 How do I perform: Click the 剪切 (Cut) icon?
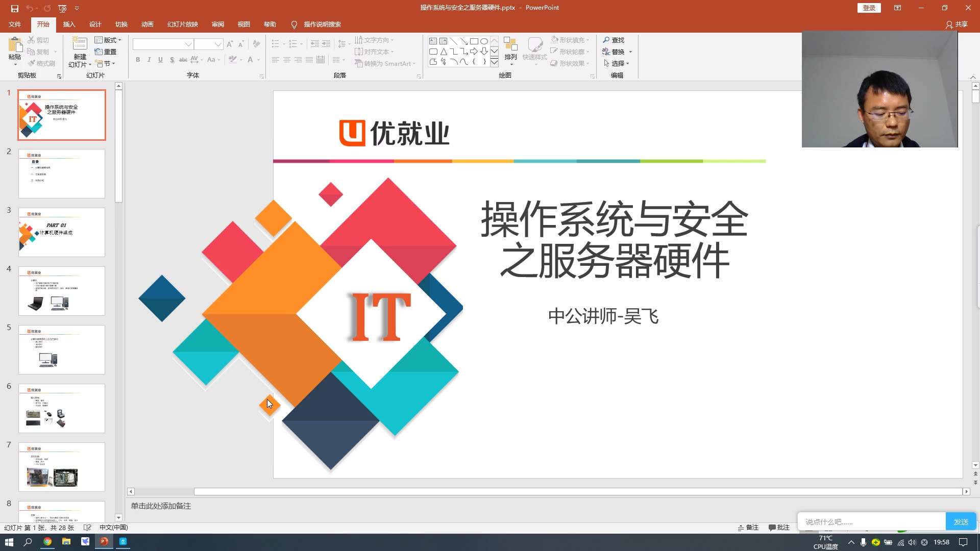(x=41, y=39)
